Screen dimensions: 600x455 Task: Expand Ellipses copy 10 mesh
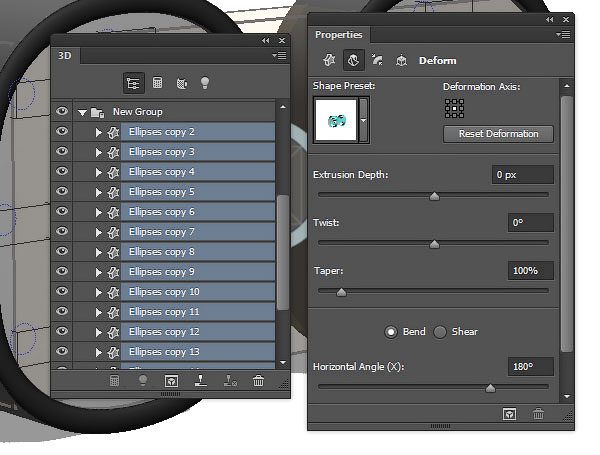coord(98,292)
